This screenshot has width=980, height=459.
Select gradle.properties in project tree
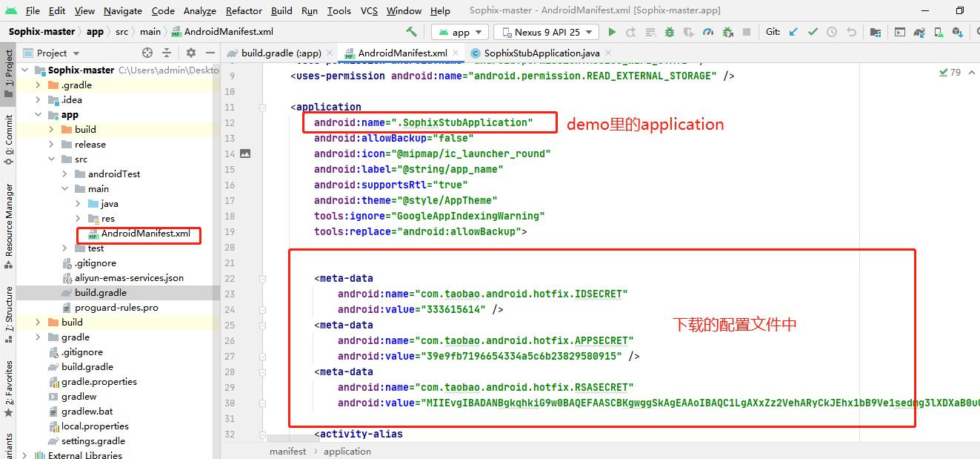(x=99, y=381)
